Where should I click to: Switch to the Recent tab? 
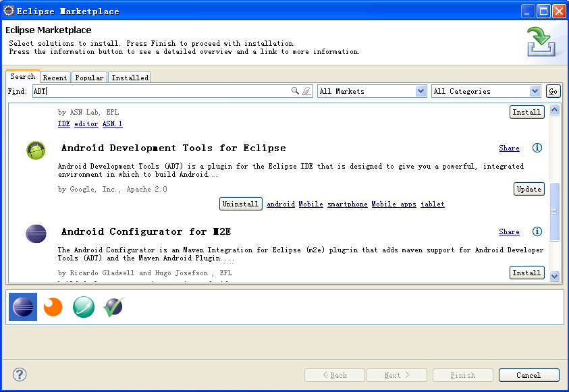(x=55, y=77)
